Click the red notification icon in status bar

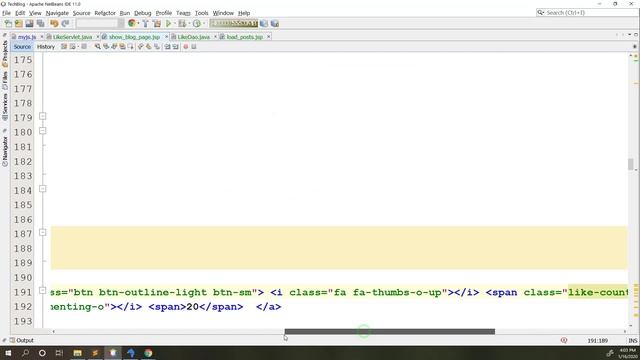pyautogui.click(x=564, y=340)
